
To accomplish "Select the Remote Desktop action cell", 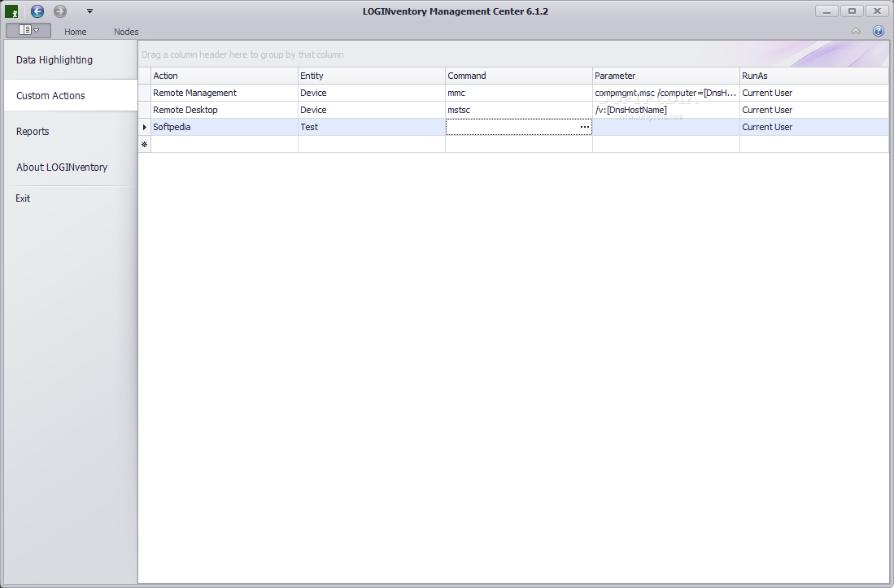I will [x=225, y=110].
